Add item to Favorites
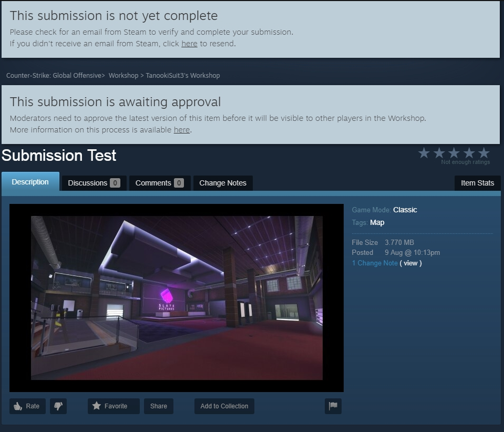The width and height of the screenshot is (504, 432). click(x=113, y=406)
